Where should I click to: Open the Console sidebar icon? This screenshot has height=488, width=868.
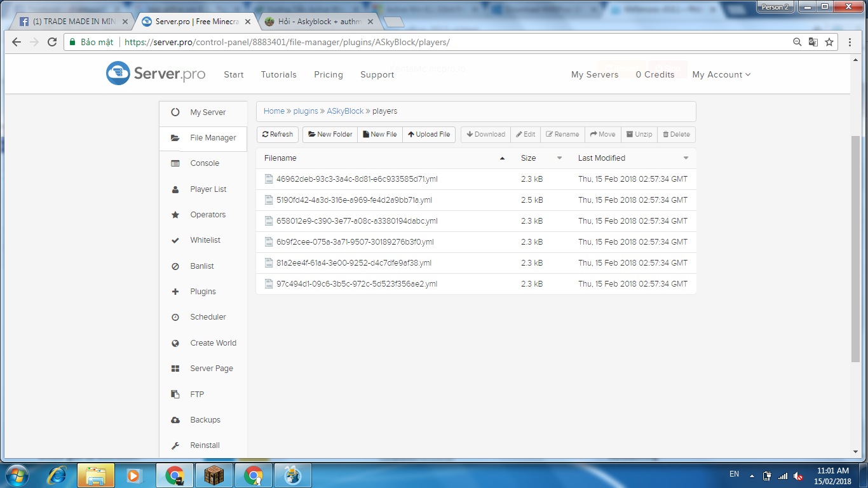click(x=175, y=163)
